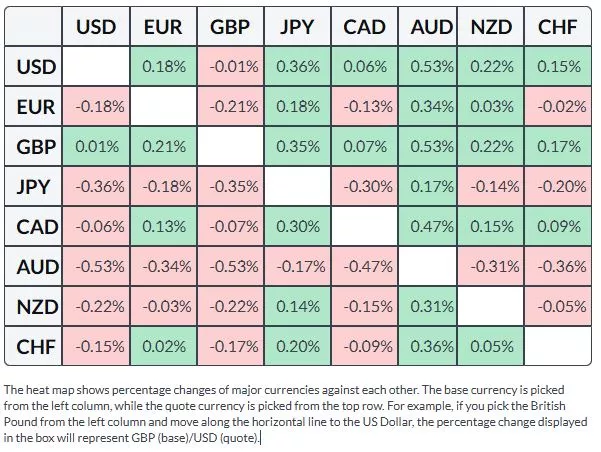Select the USD row's JPY cell showing 0.36%

pyautogui.click(x=298, y=69)
